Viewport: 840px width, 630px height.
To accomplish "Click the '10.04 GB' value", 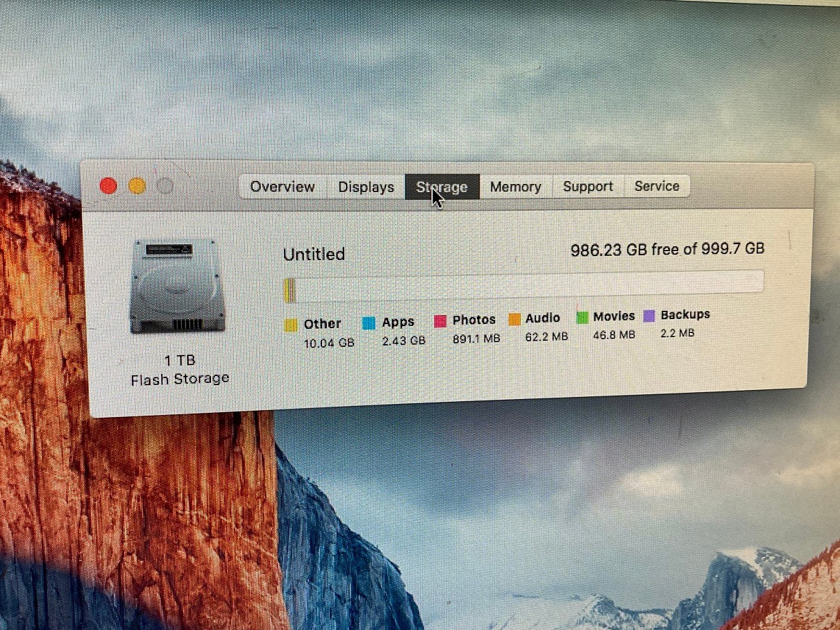I will [x=329, y=343].
